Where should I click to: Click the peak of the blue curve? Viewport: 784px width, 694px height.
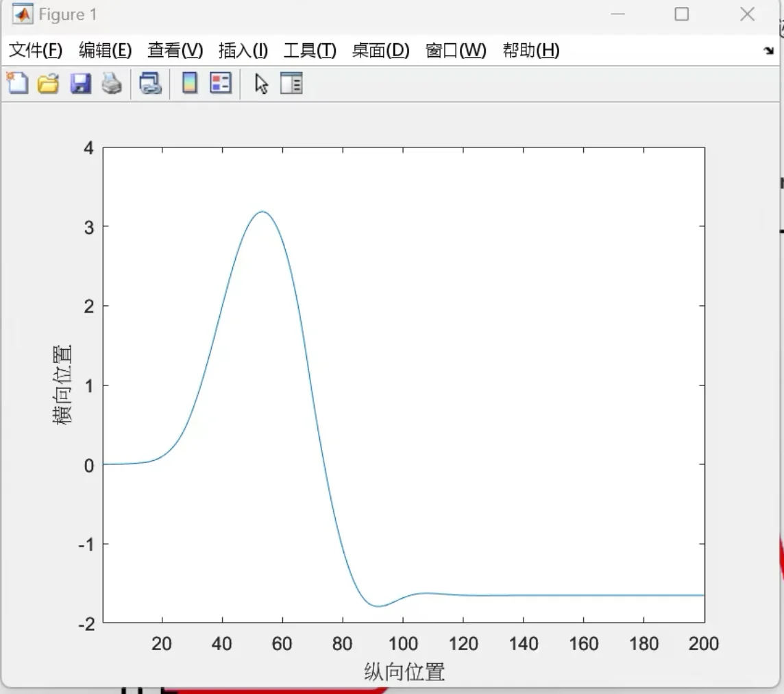[x=262, y=212]
